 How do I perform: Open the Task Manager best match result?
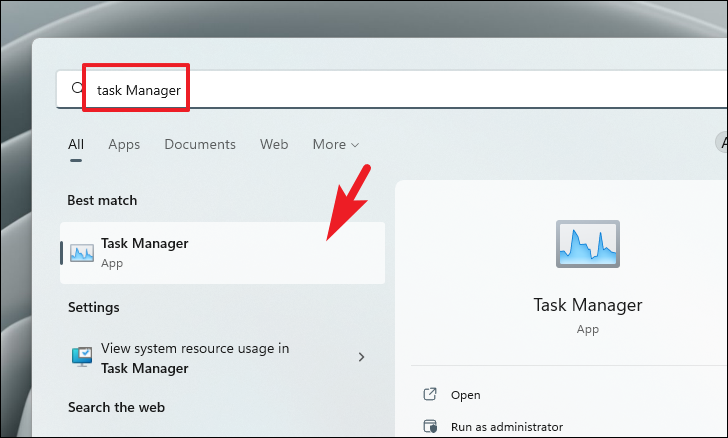[x=222, y=253]
